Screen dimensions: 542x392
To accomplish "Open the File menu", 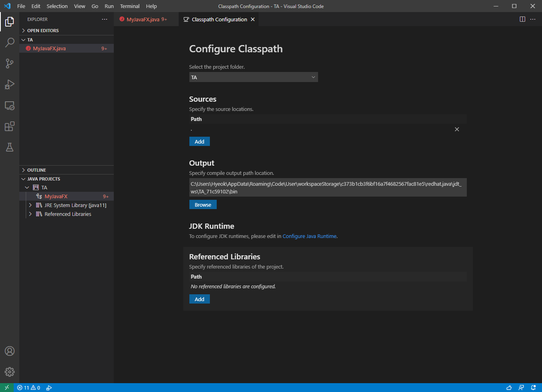I will tap(21, 6).
